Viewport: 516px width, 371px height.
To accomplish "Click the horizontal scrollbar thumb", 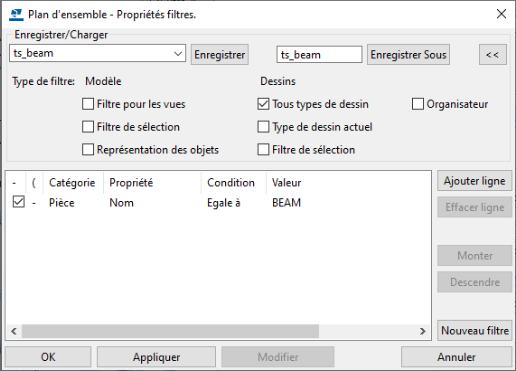I will [170, 331].
